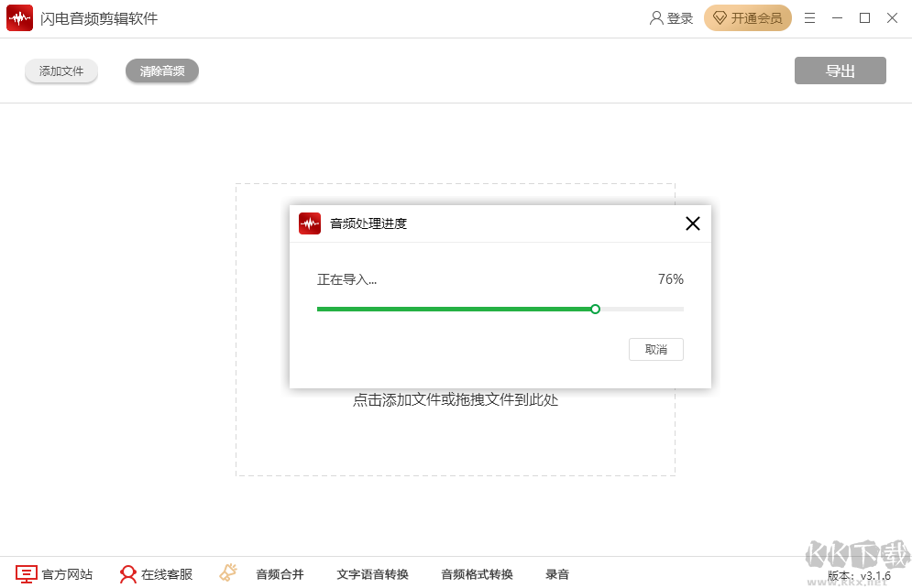Open the official website link icon

(x=27, y=573)
